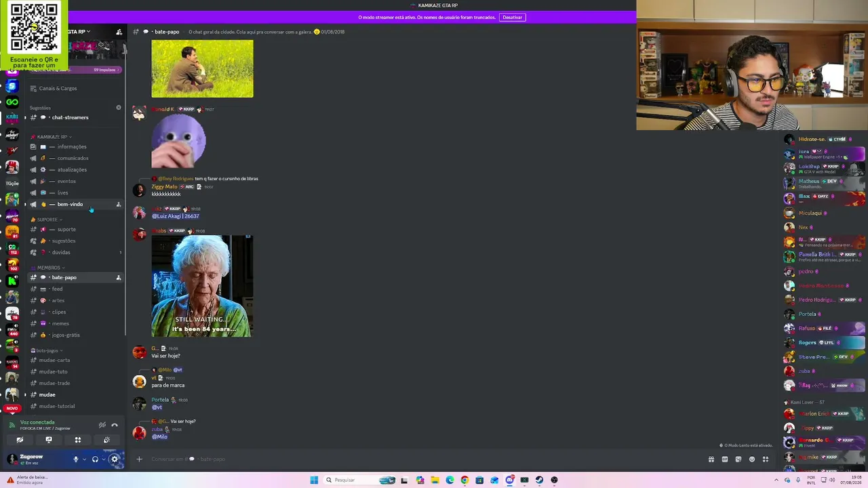
Task: Create invite for bem-vindo channel
Action: coord(119,204)
